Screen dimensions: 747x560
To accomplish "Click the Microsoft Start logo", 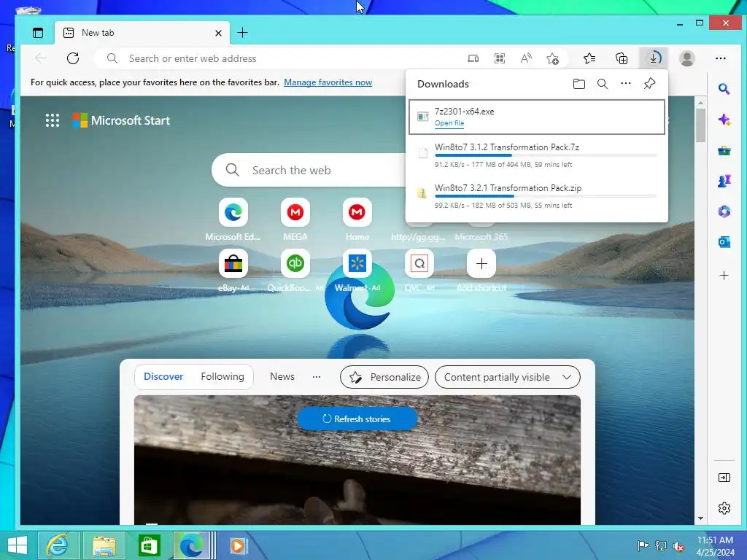I will [121, 120].
